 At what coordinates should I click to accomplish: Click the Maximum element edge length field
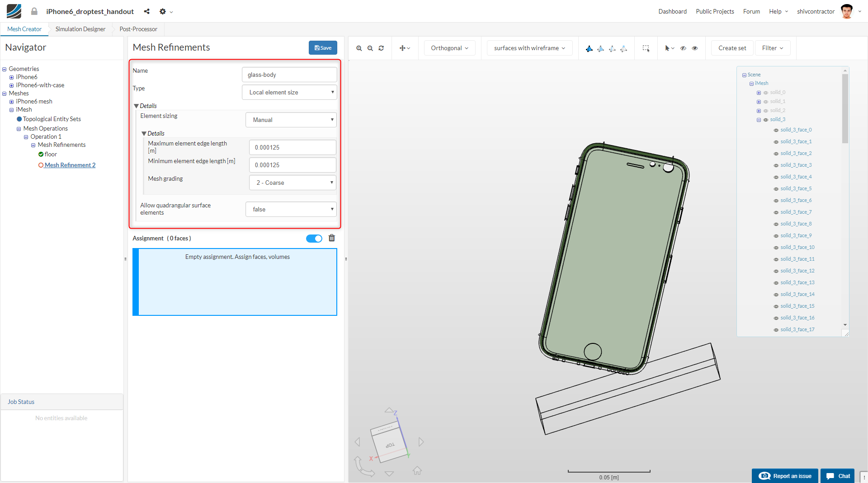coord(292,147)
